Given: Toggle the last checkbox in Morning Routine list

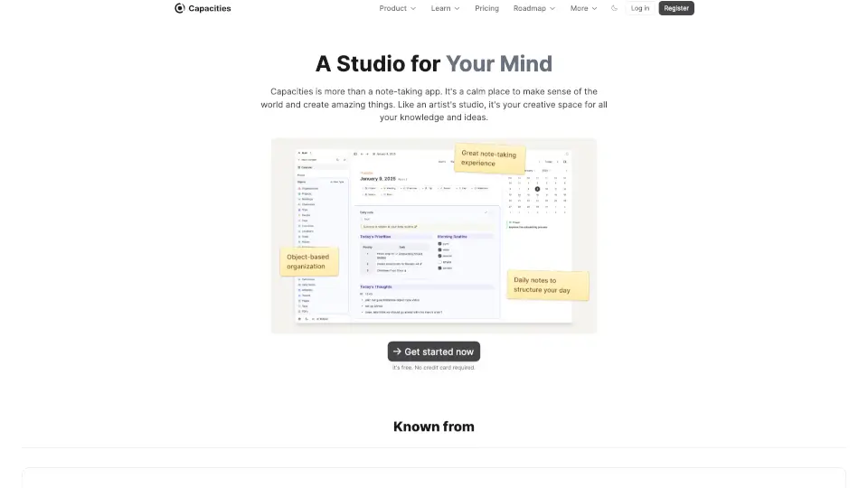Looking at the screenshot, I should (439, 268).
